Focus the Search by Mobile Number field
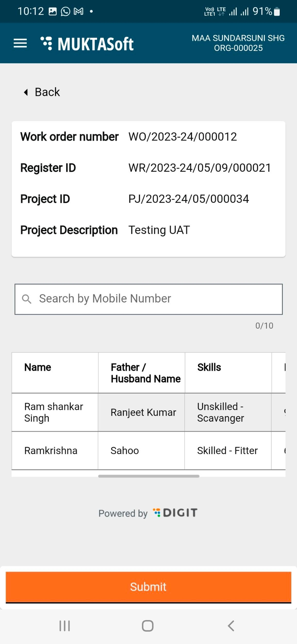Screen dimensions: 297x644 click(155, 299)
